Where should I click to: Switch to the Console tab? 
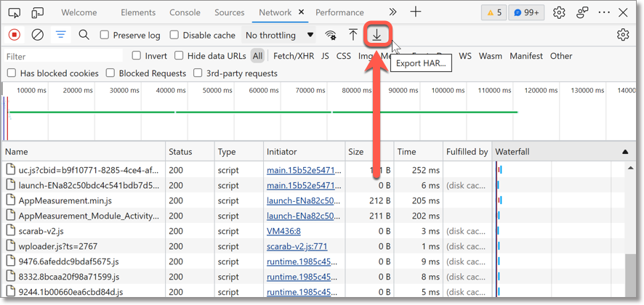[x=185, y=12]
